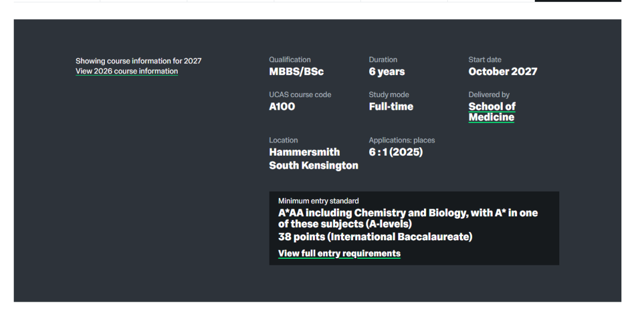The width and height of the screenshot is (644, 313).
Task: Click the 'Delivered by' label
Action: click(489, 95)
